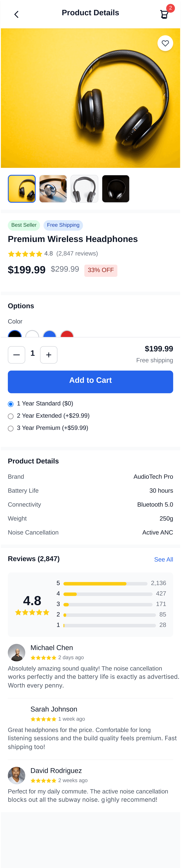Choose the black color swatch

pos(15,334)
